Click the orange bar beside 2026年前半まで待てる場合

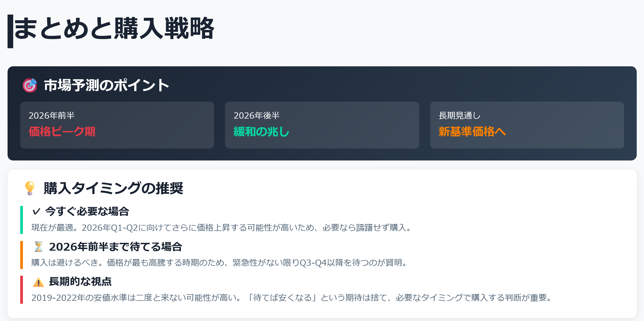point(22,255)
